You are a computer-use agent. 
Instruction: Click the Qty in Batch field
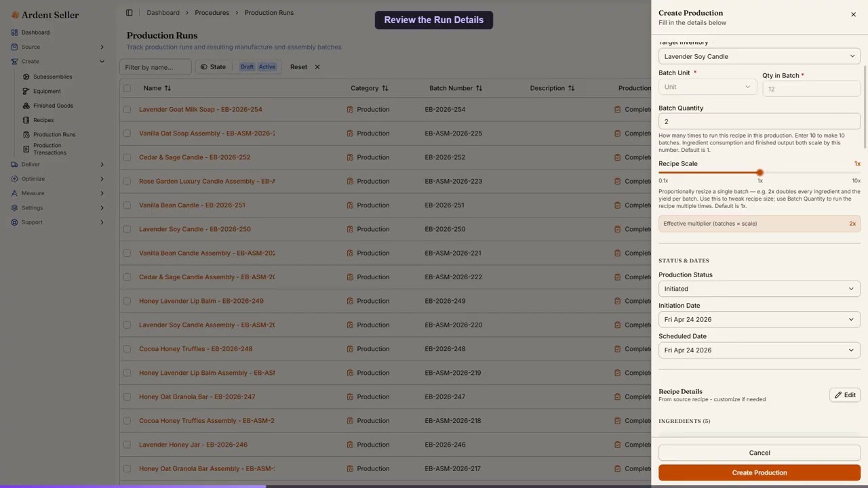[x=811, y=89]
